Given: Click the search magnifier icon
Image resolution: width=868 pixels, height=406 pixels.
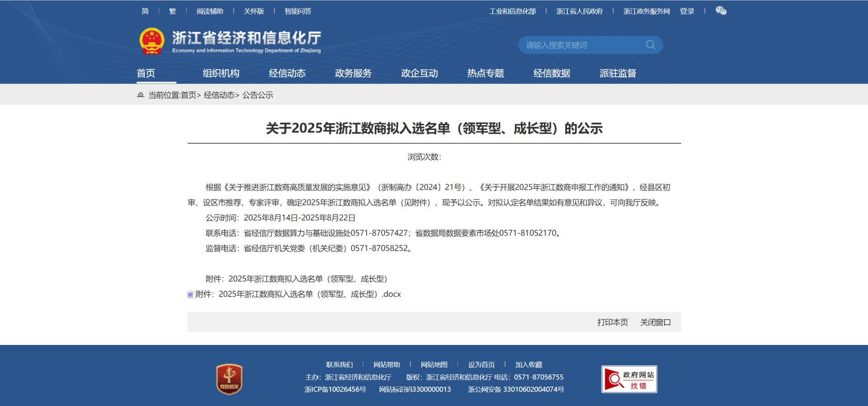Looking at the screenshot, I should click(x=650, y=45).
